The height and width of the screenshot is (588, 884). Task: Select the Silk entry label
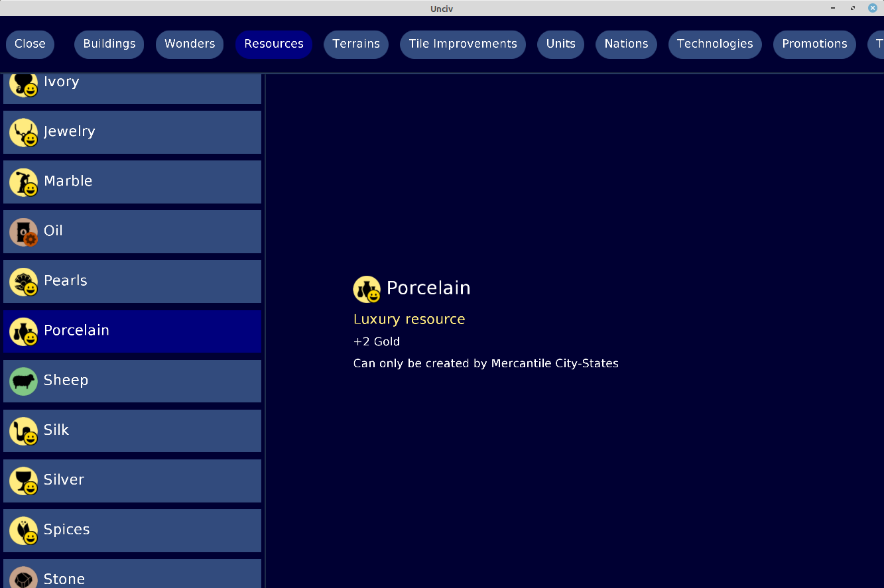click(56, 430)
